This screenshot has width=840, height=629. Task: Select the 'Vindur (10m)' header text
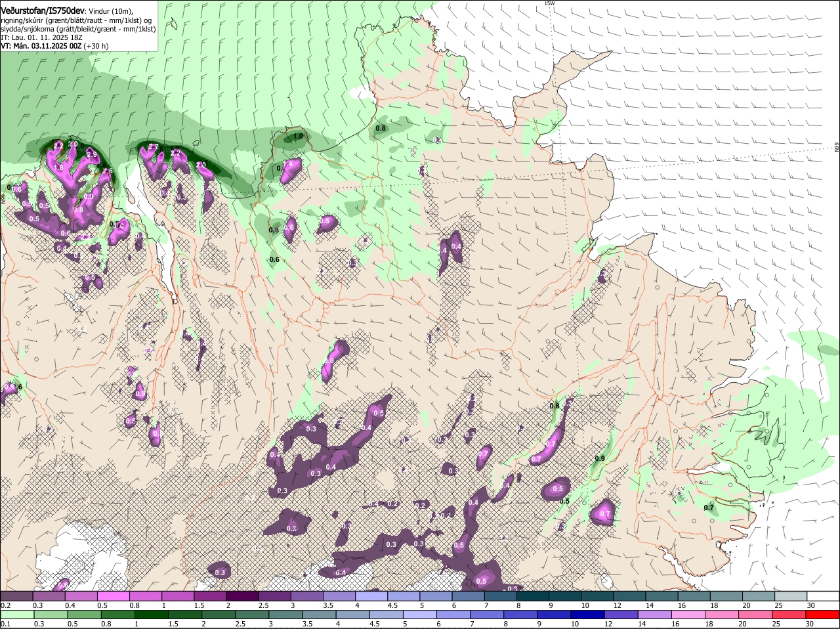click(110, 12)
